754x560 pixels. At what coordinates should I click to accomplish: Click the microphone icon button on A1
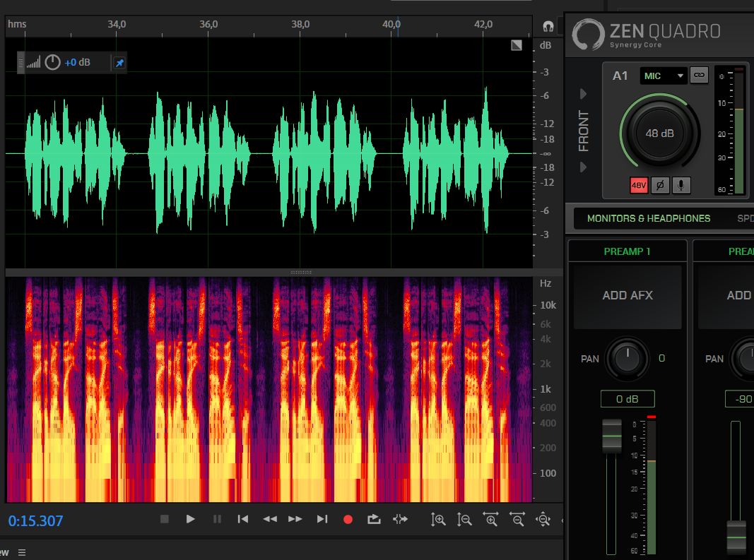(x=681, y=185)
